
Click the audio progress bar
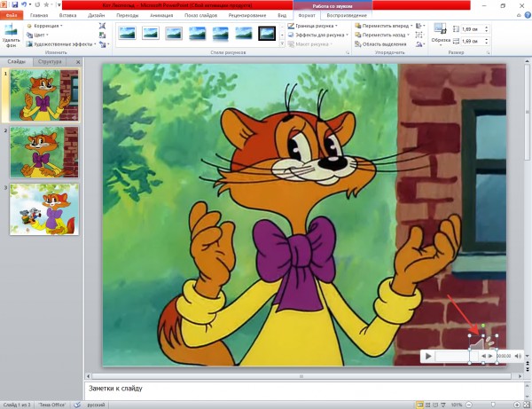(457, 356)
